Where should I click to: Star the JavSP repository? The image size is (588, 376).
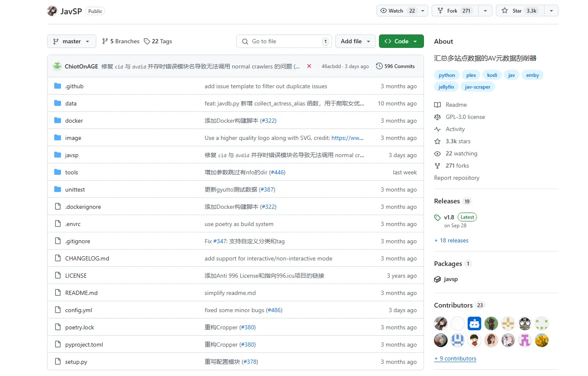click(520, 11)
